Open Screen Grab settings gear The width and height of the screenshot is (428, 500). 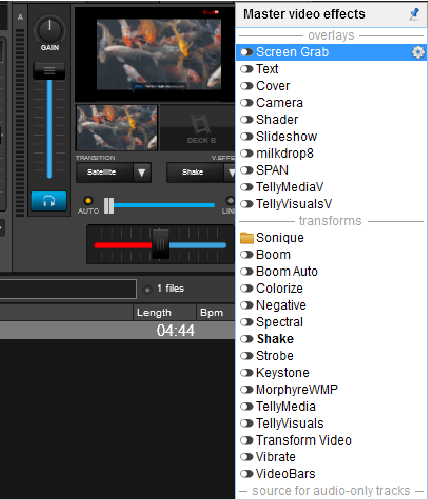point(418,52)
